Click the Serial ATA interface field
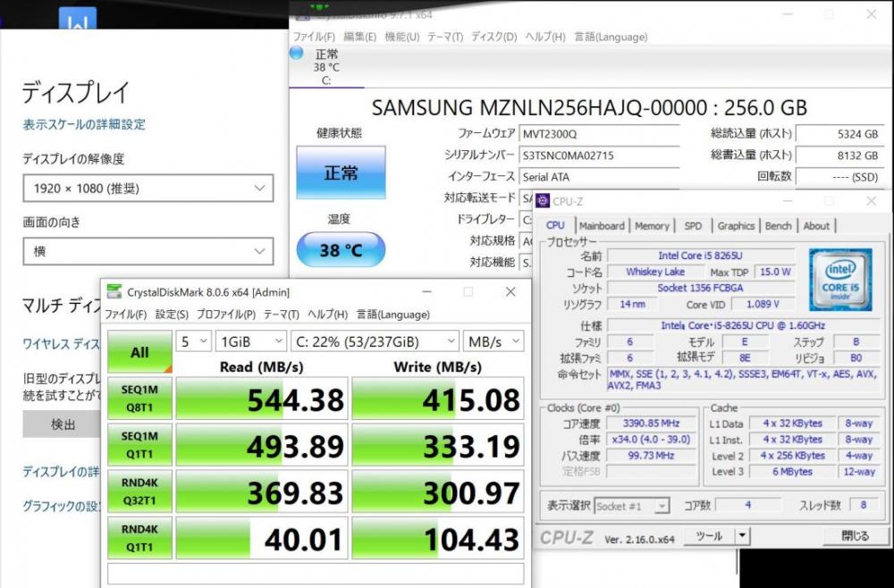Image resolution: width=894 pixels, height=588 pixels. pyautogui.click(x=599, y=177)
